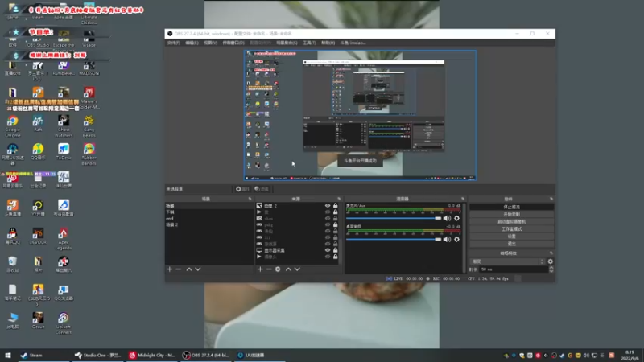Select the '场景 2' scene in list
Viewport: 644px width, 362px height.
pyautogui.click(x=209, y=224)
